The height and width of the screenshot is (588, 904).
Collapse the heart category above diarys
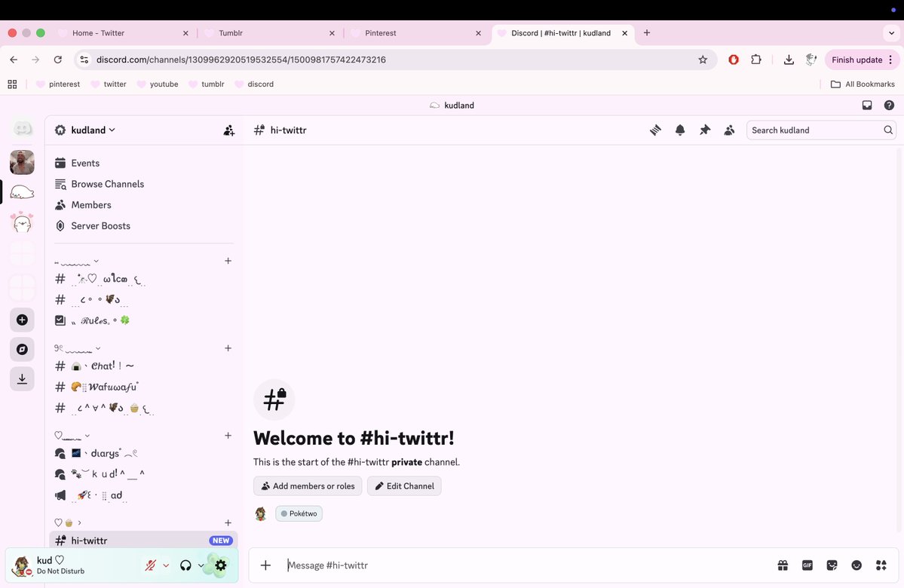72,436
